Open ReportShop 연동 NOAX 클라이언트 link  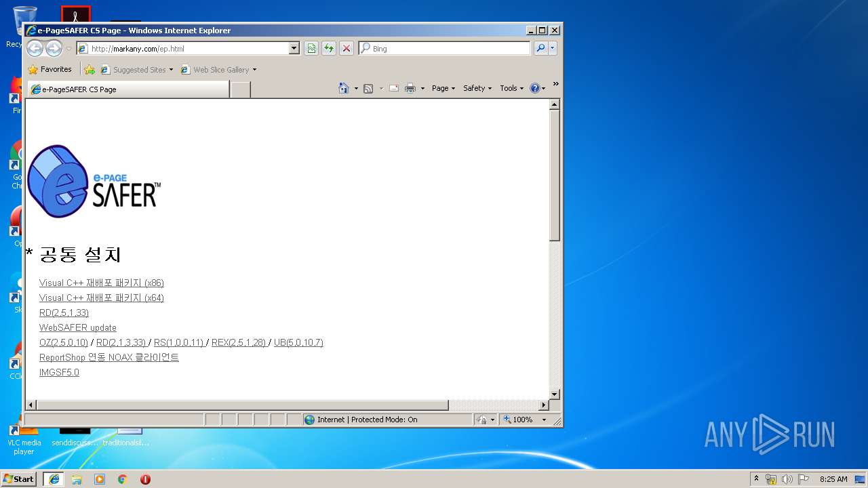(x=109, y=357)
